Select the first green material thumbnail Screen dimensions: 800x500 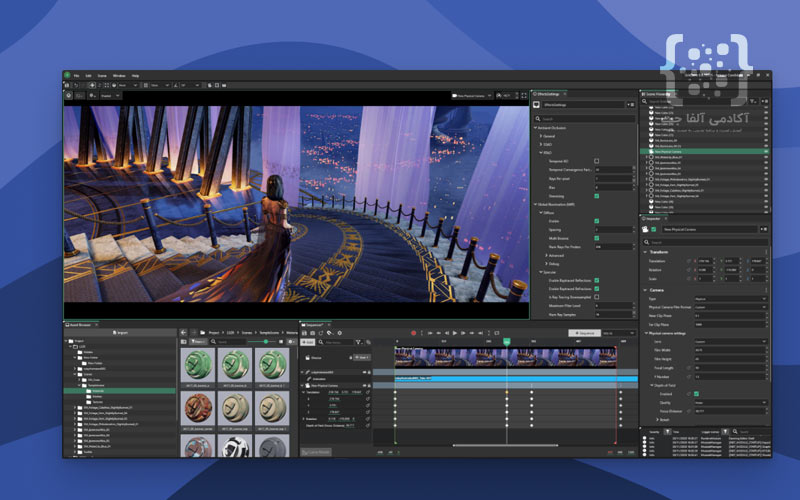pyautogui.click(x=198, y=364)
